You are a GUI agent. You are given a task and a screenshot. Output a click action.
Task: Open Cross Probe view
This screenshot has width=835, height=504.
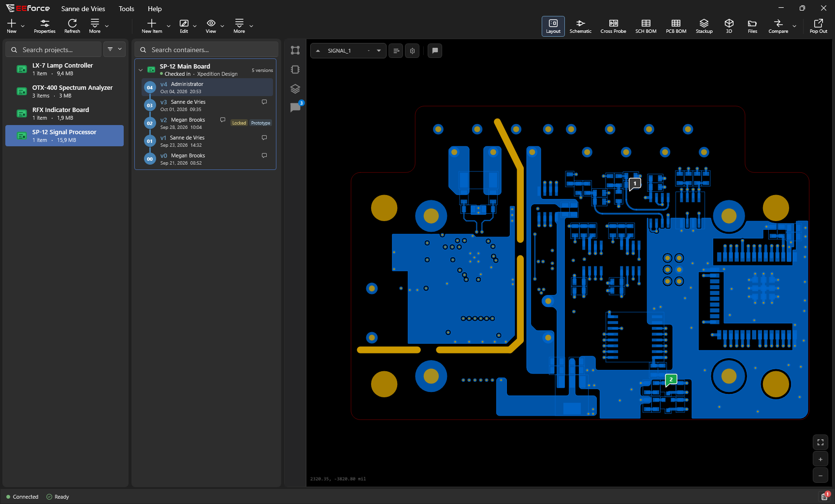613,26
